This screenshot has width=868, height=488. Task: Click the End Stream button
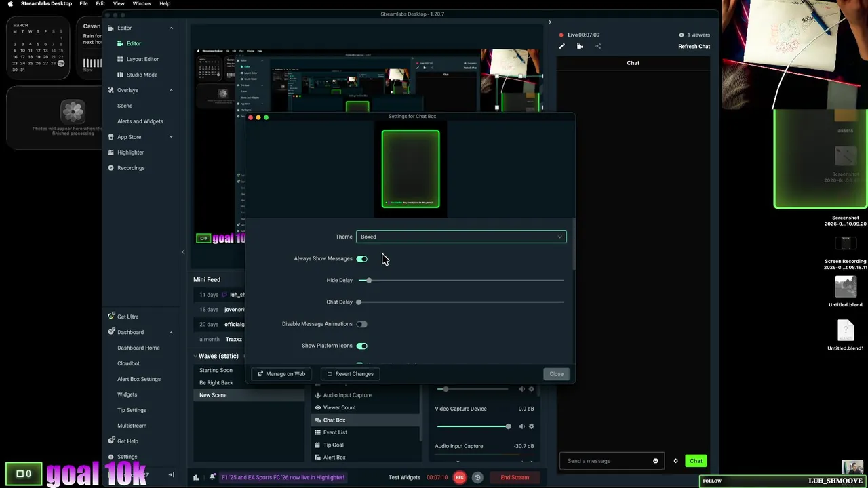click(x=515, y=477)
